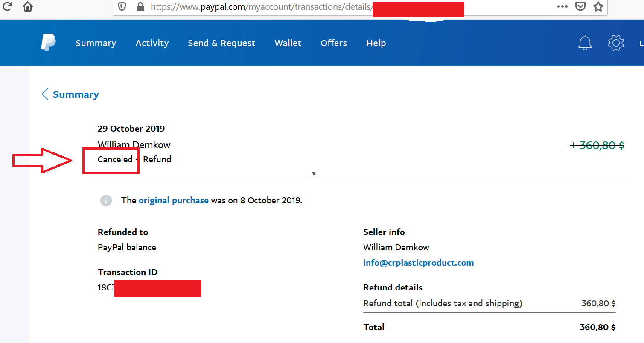
Task: Click the Transaction ID label
Action: click(128, 272)
